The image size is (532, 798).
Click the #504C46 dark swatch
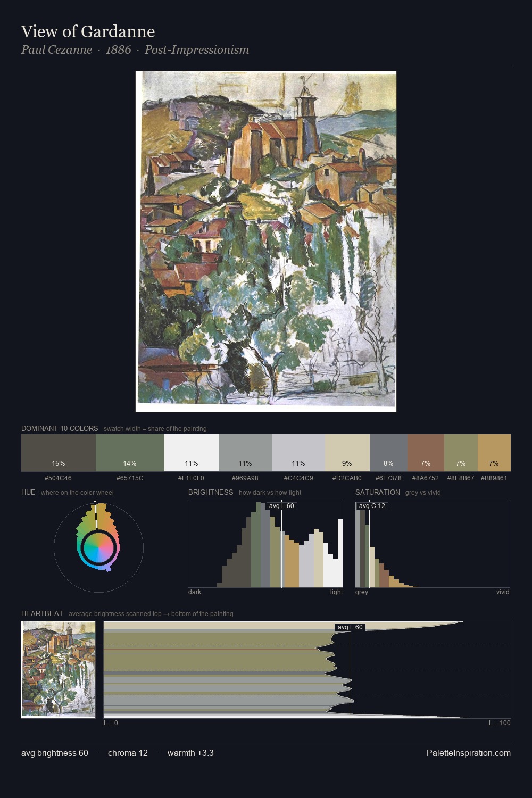pos(59,453)
